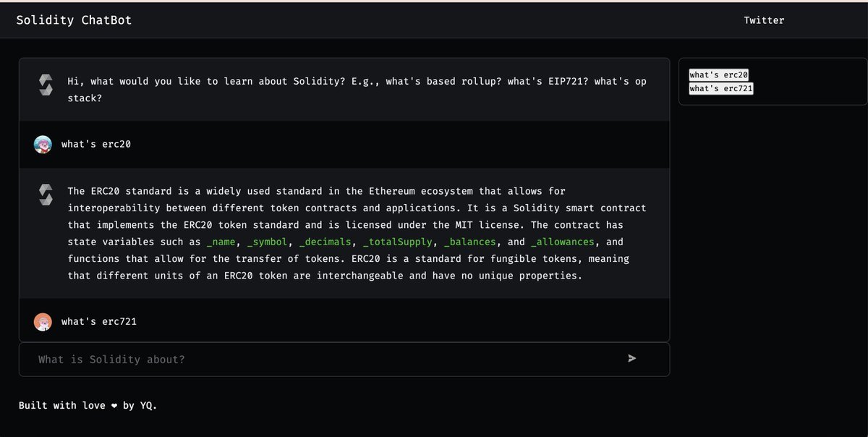Open the Twitter link in the navbar
The width and height of the screenshot is (868, 437).
click(764, 20)
